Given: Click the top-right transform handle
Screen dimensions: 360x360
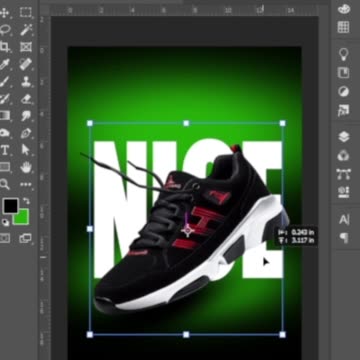Looking at the screenshot, I should click(x=283, y=123).
